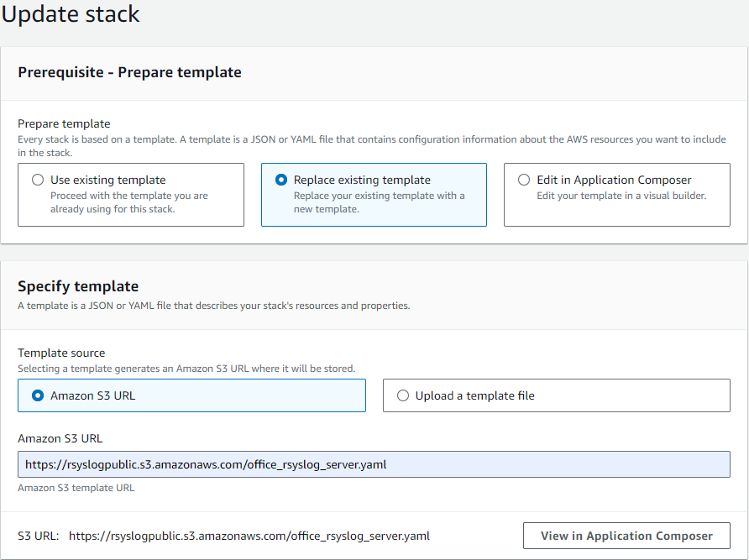The image size is (749, 560).
Task: Click 'Edit your template in a visual builder' text
Action: pyautogui.click(x=621, y=196)
